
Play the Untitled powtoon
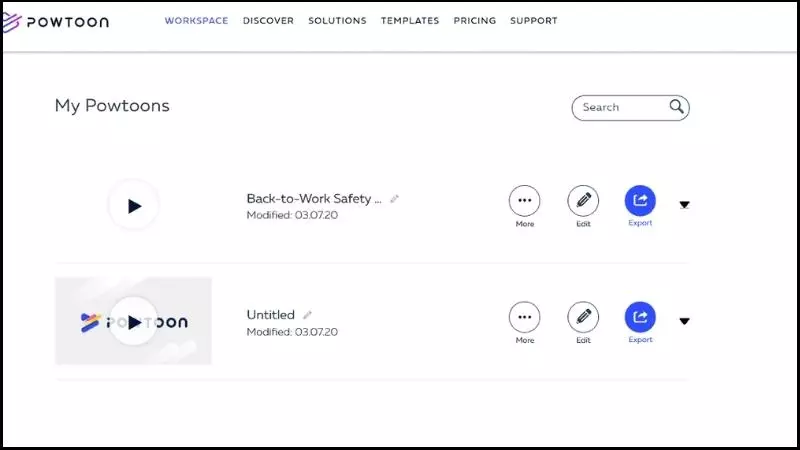click(x=134, y=322)
